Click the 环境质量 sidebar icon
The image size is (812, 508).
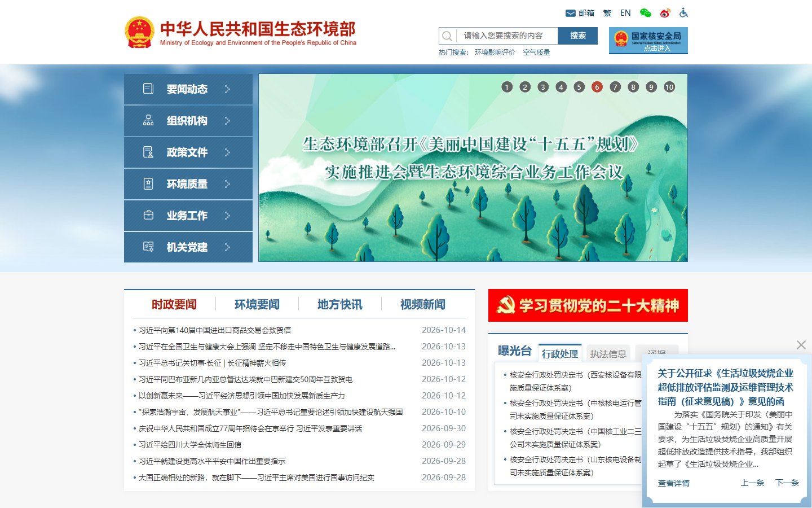point(148,183)
